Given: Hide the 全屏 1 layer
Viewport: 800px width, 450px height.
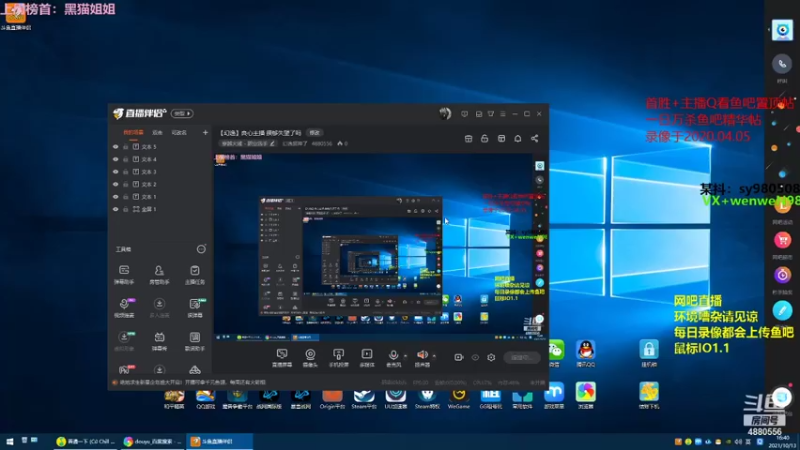Looking at the screenshot, I should 115,209.
